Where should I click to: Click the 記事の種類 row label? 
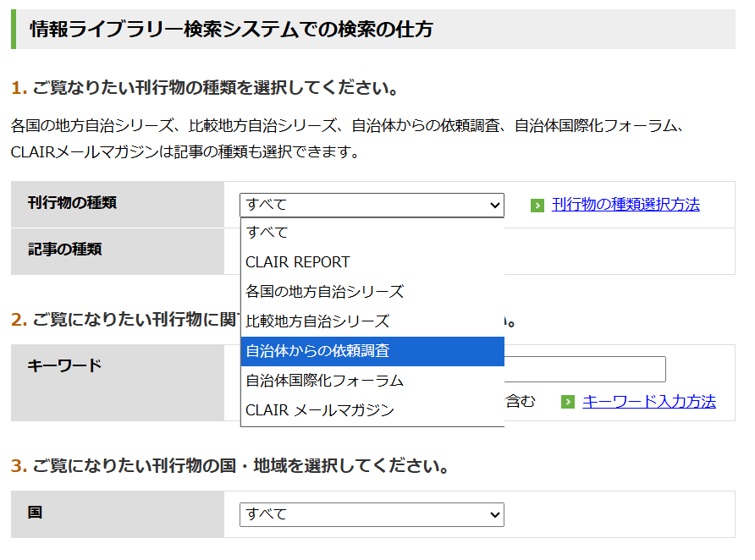[64, 250]
